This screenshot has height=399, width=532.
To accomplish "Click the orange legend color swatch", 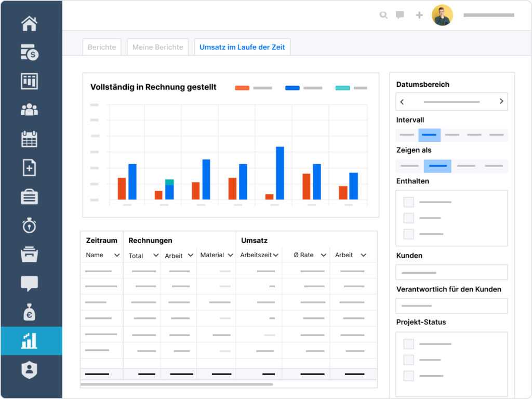I will pyautogui.click(x=242, y=88).
